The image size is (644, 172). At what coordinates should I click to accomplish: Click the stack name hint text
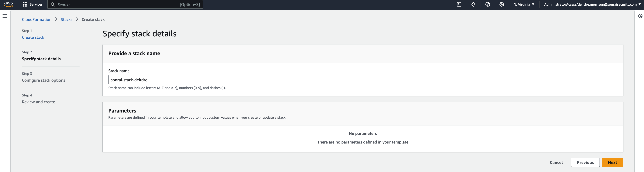(167, 88)
